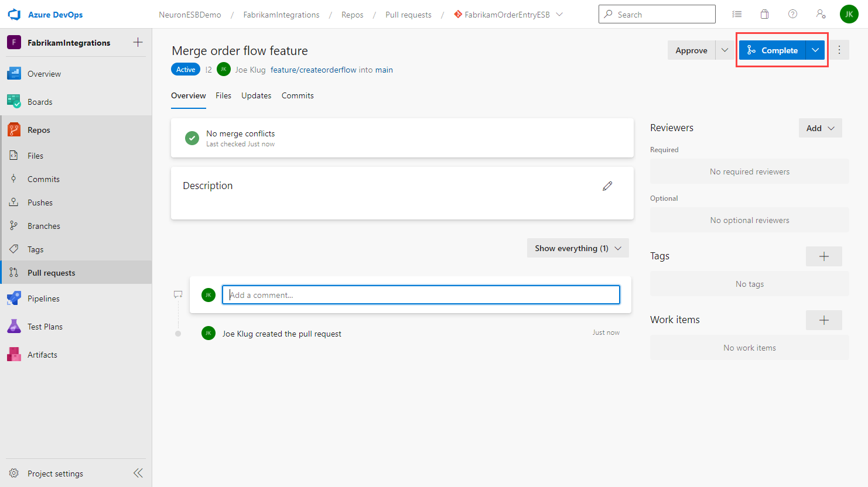Viewport: 868px width, 487px height.
Task: Click the plus icon next to FabrikamIntegrations
Action: click(x=138, y=42)
